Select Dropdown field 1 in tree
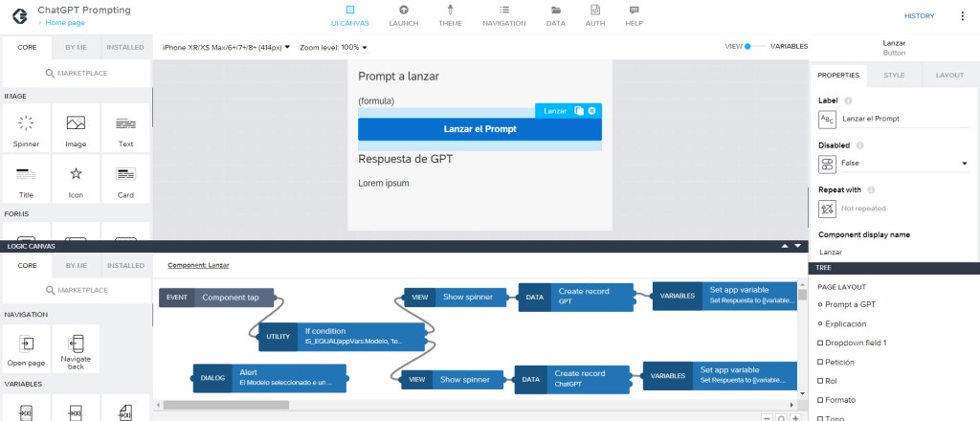 [x=857, y=343]
